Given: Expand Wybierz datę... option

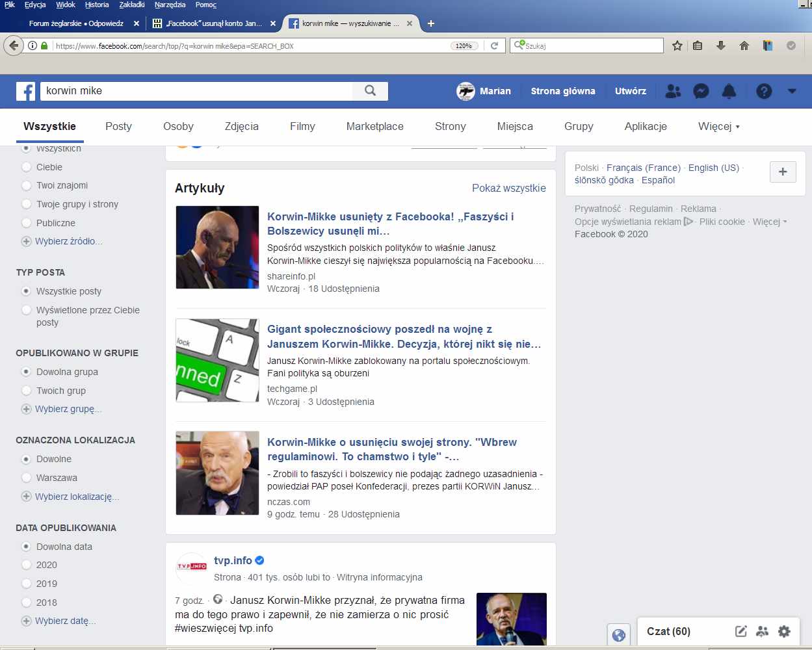Looking at the screenshot, I should 59,621.
